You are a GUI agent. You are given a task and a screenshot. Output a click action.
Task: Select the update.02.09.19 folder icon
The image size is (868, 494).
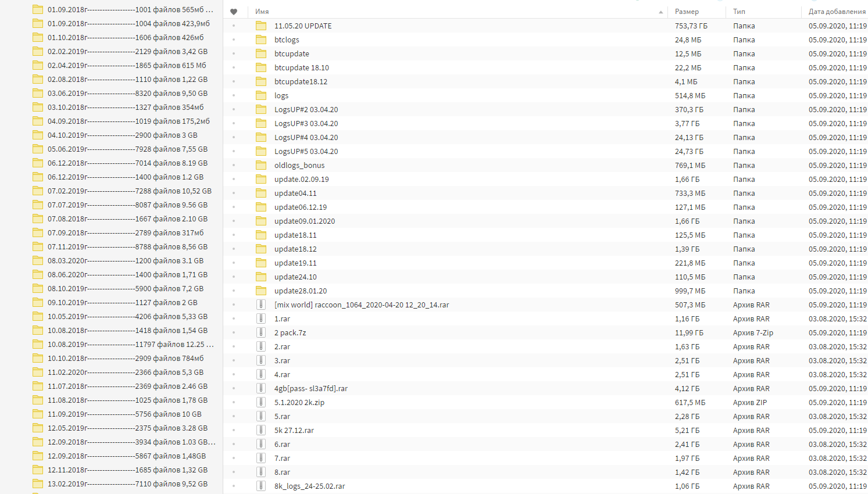pos(261,179)
